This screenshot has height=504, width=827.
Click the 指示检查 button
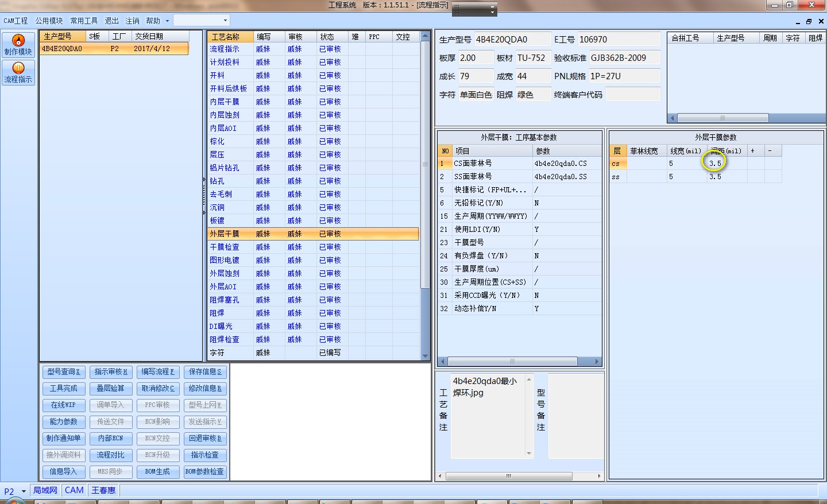[x=205, y=455]
